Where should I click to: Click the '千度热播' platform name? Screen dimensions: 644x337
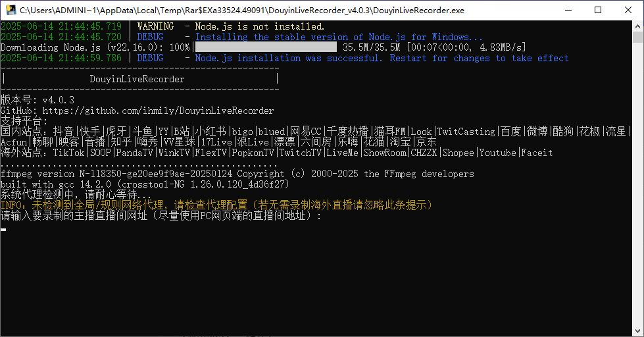347,132
